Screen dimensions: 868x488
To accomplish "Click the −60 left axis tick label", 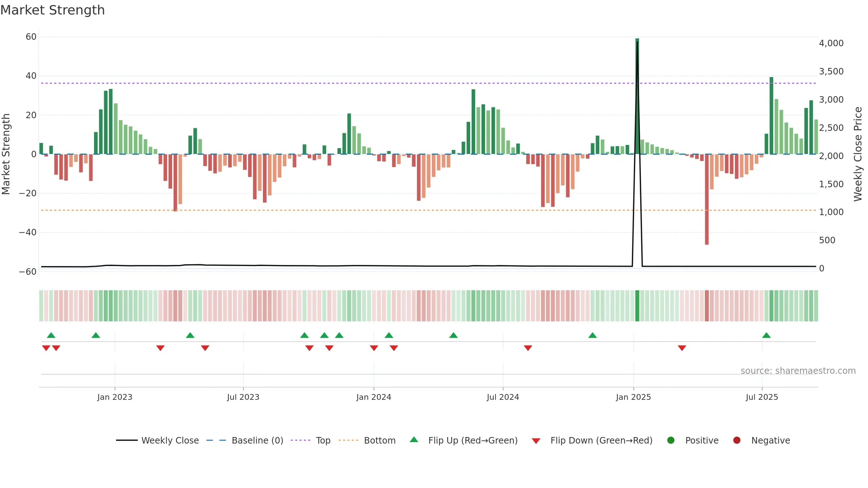I will tap(27, 271).
